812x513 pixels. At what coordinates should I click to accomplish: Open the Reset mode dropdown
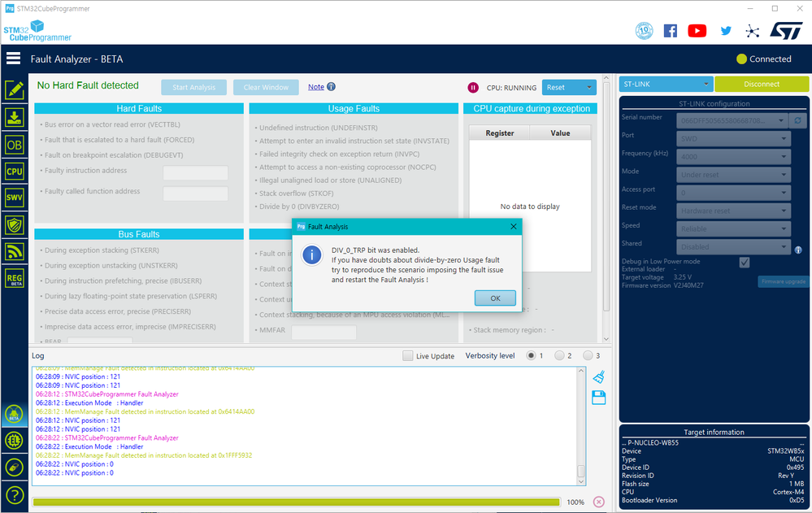(733, 211)
